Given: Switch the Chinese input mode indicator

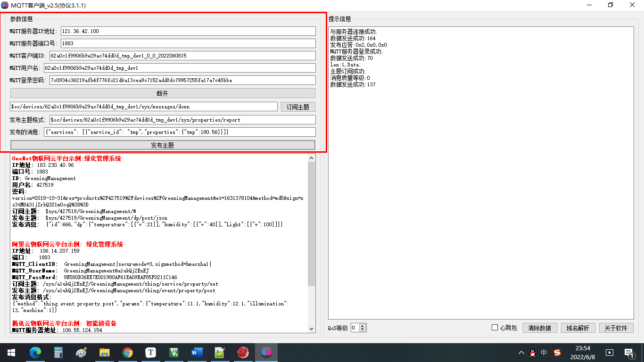Looking at the screenshot, I should [x=544, y=352].
